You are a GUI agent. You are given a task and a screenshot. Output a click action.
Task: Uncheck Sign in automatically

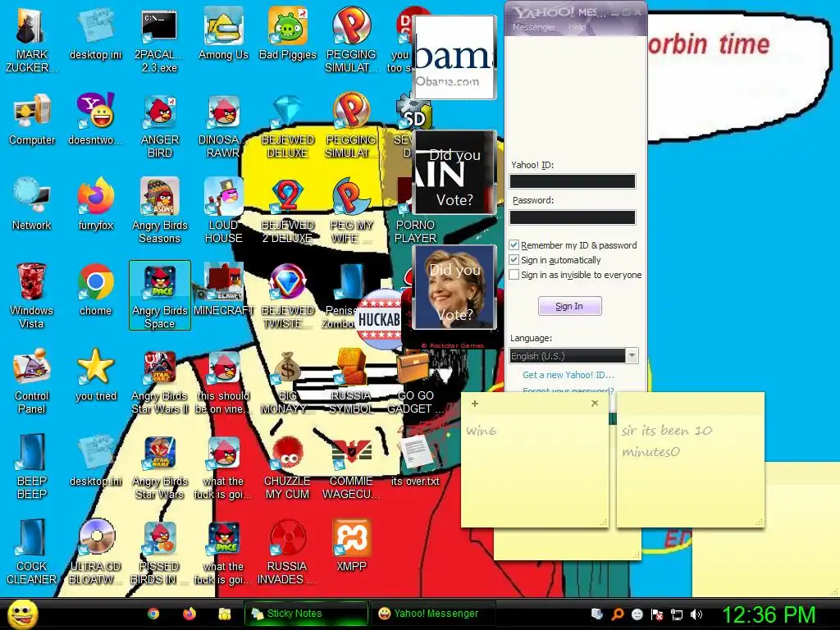pyautogui.click(x=514, y=260)
